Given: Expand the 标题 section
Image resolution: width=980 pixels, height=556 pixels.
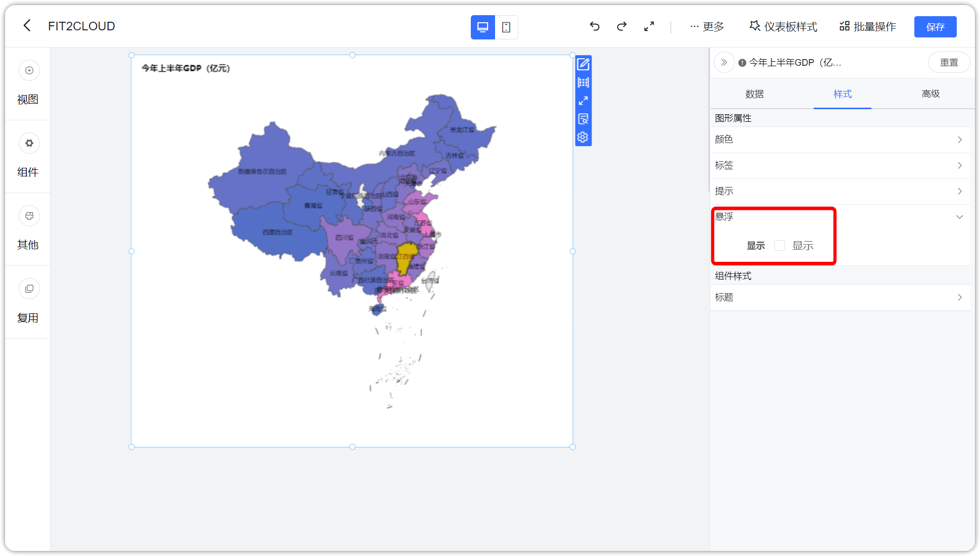Looking at the screenshot, I should point(841,297).
